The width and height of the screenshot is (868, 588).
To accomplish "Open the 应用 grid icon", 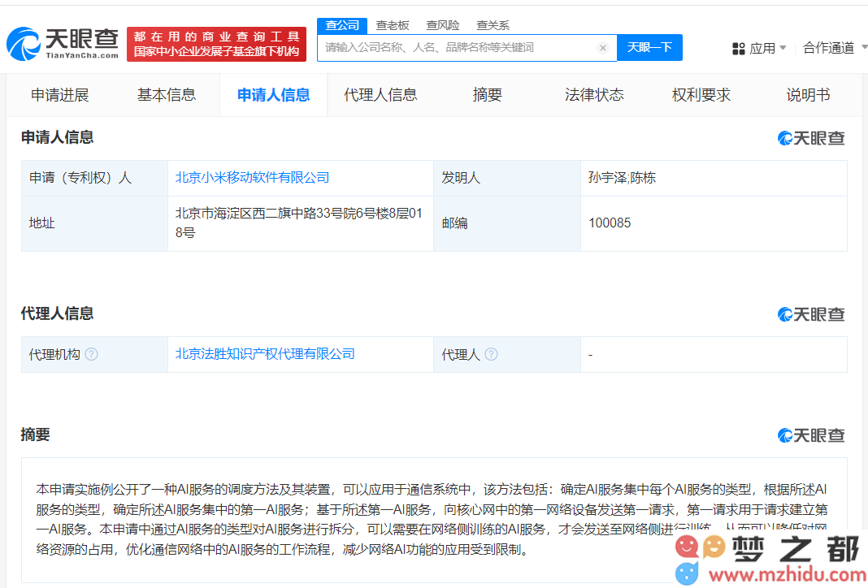I will pos(739,49).
